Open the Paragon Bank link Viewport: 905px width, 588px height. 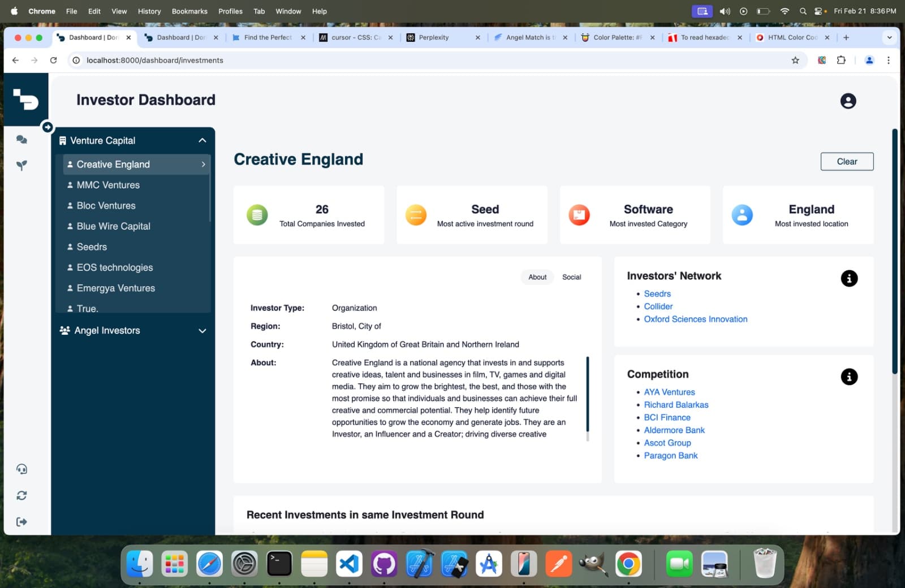[x=671, y=456]
